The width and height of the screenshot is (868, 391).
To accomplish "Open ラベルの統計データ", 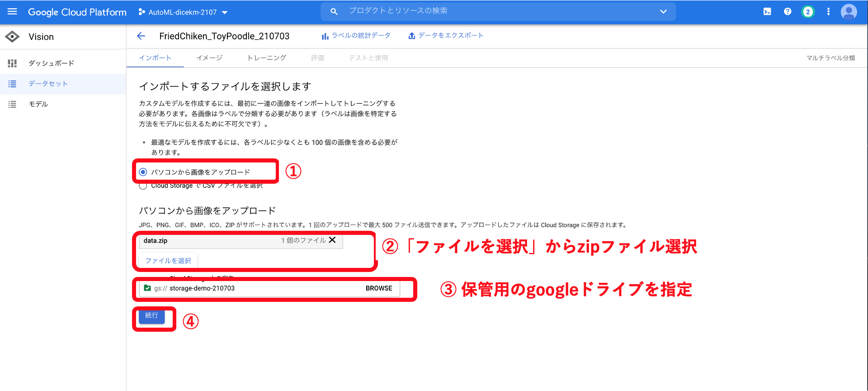I will coord(356,36).
